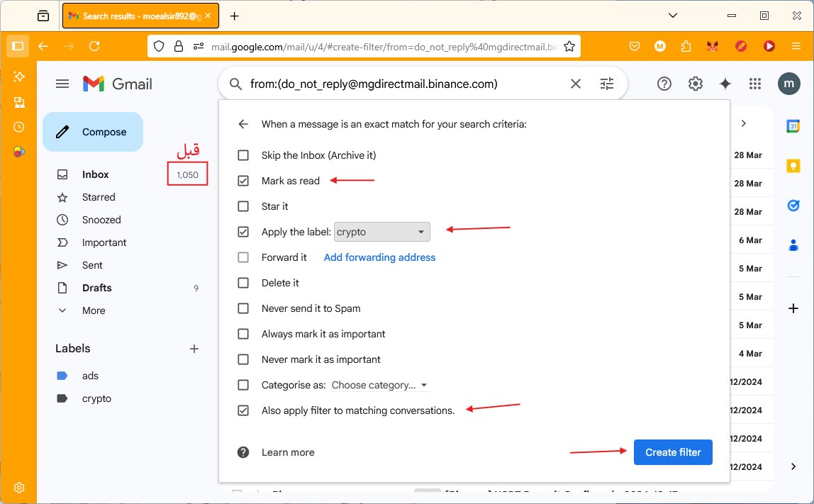Create new label with plus icon
Image resolution: width=814 pixels, height=504 pixels.
click(x=194, y=349)
